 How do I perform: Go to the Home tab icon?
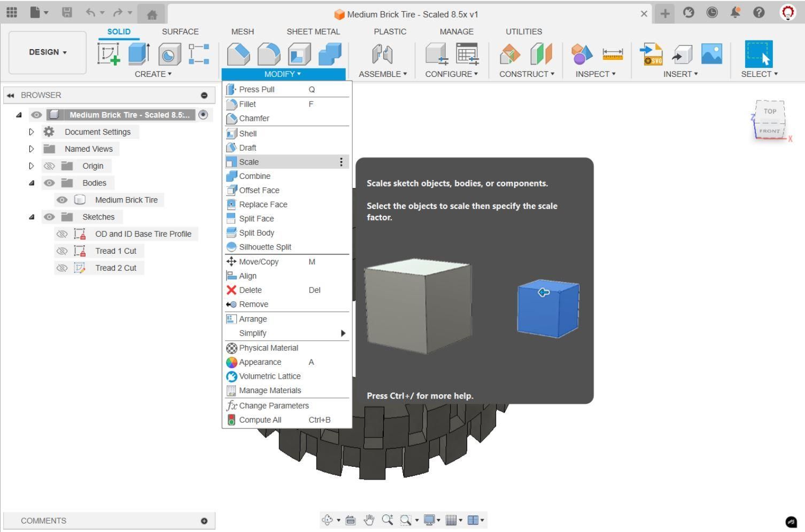[x=152, y=14]
